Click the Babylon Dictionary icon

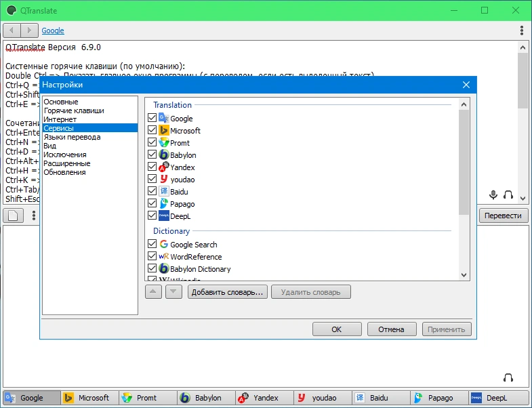(x=163, y=268)
